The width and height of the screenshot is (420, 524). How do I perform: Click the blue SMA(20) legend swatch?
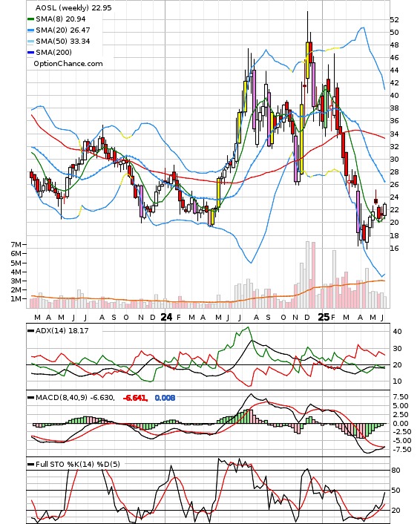coord(30,30)
